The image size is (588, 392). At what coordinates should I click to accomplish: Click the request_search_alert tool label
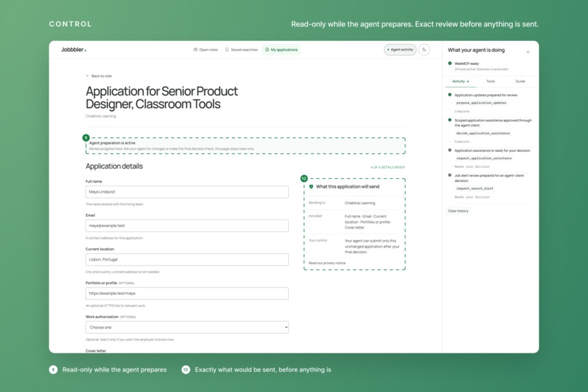pos(475,188)
